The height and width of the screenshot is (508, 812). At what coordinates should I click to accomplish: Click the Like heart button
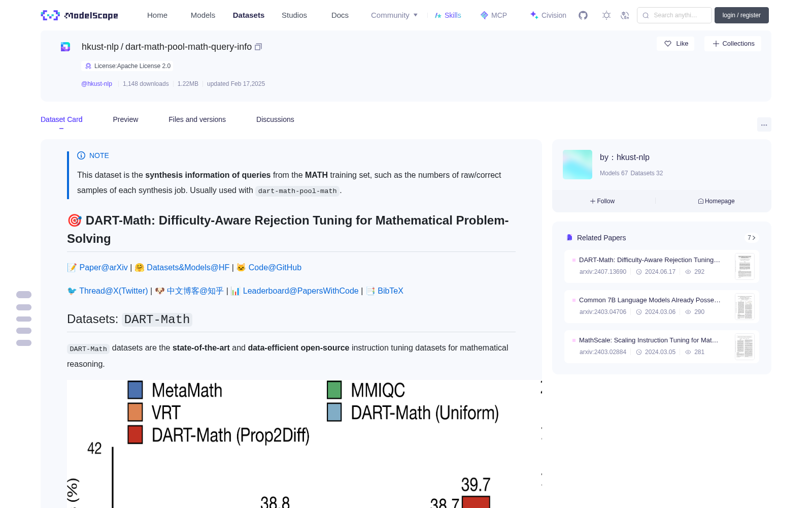(676, 44)
